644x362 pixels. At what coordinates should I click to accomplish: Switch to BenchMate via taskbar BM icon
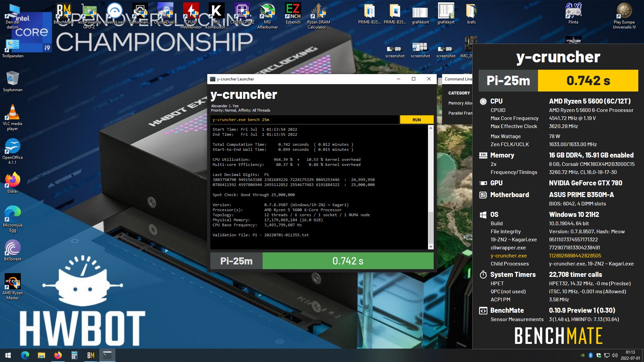point(91,355)
